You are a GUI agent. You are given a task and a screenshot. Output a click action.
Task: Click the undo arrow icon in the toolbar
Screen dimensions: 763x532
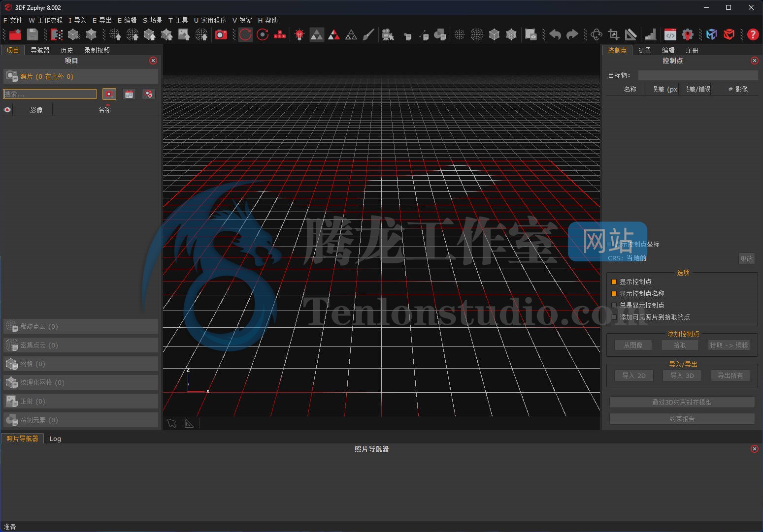(554, 34)
